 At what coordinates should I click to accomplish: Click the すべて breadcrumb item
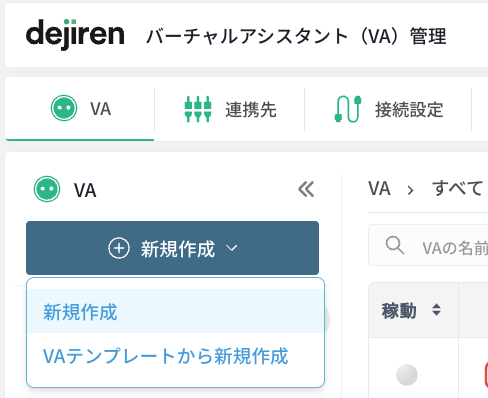tap(457, 188)
